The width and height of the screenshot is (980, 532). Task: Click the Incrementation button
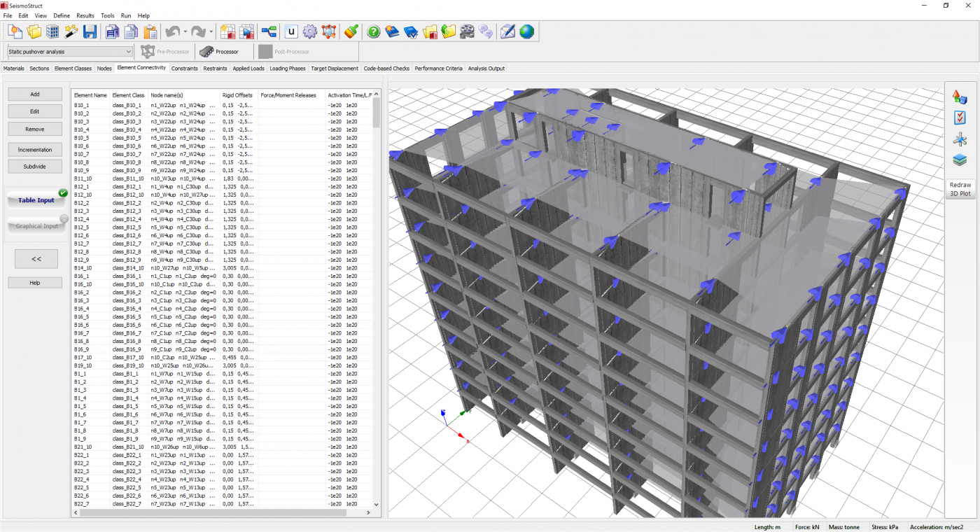35,149
